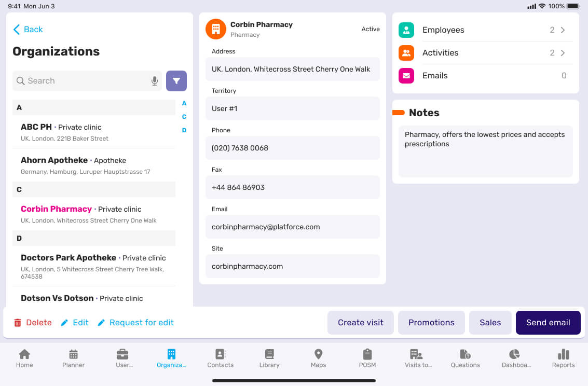Open the POSM clipboard icon
588x386 pixels.
pos(367,354)
